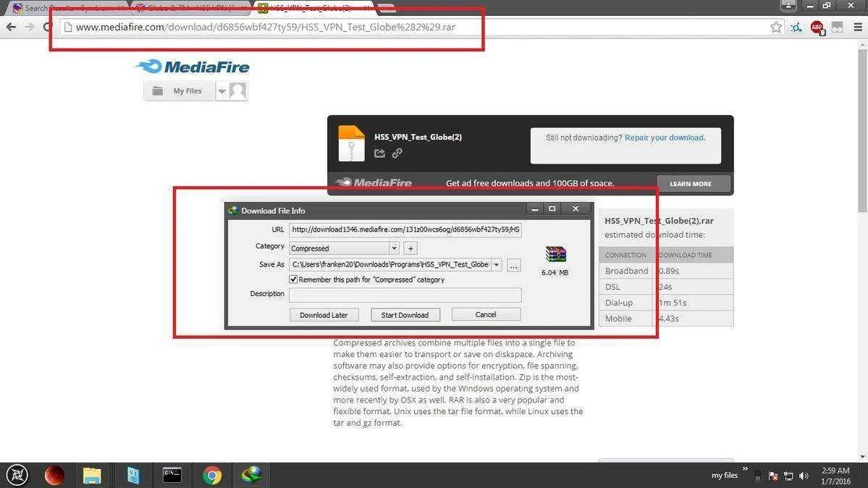Click the Start Download button

click(405, 315)
